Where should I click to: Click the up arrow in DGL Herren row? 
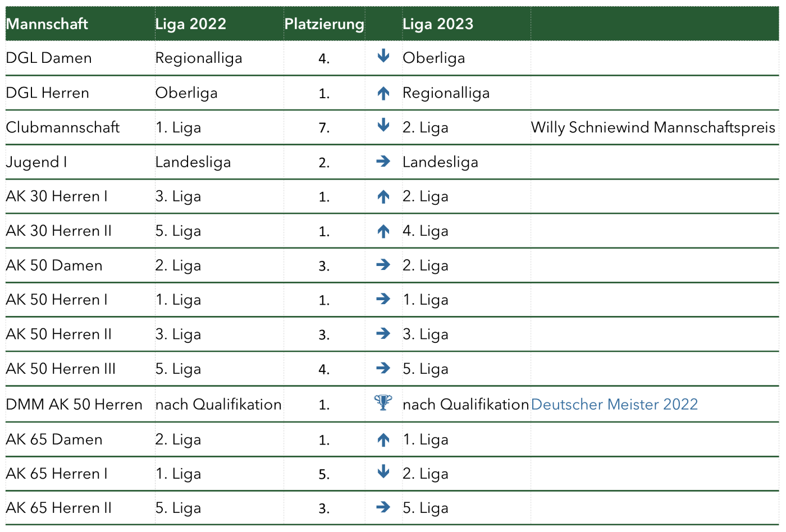pos(383,93)
